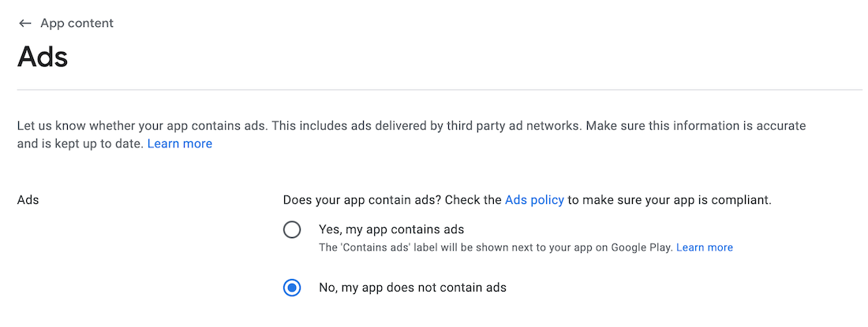Screen dimensions: 868x327
Task: Click the large Ads page heading
Action: (x=43, y=58)
